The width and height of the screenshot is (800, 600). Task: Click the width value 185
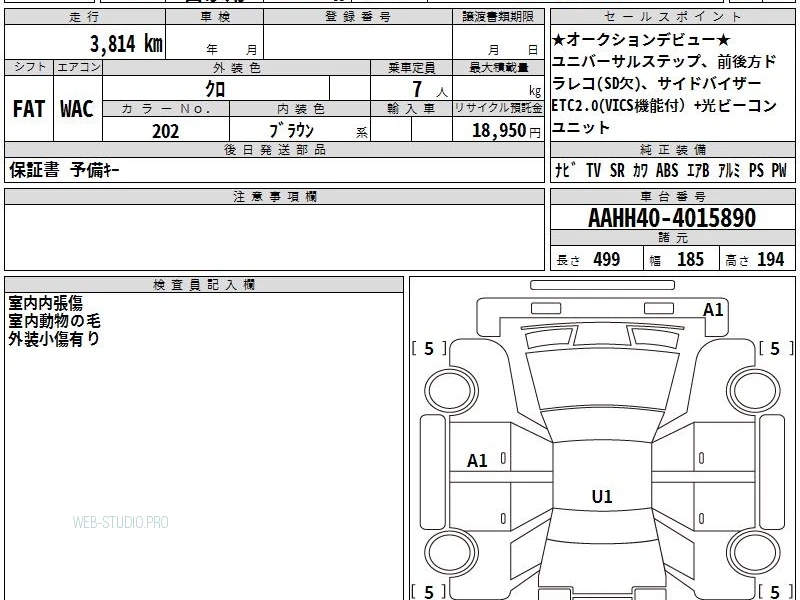tap(690, 259)
